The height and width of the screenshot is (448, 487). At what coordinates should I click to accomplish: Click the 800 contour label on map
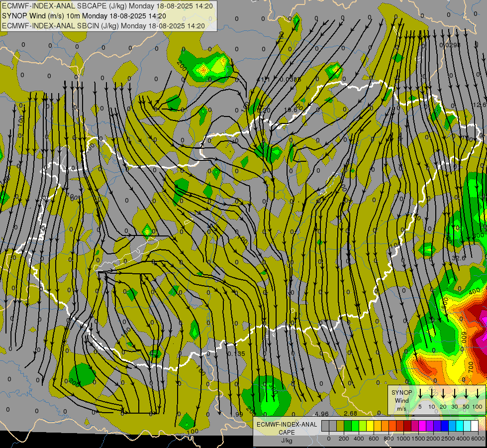click(x=478, y=235)
